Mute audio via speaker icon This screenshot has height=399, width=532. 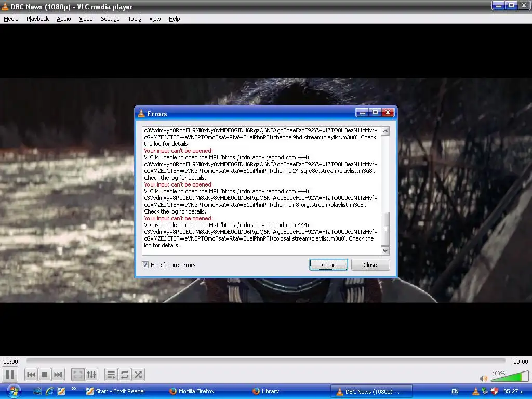(x=484, y=378)
